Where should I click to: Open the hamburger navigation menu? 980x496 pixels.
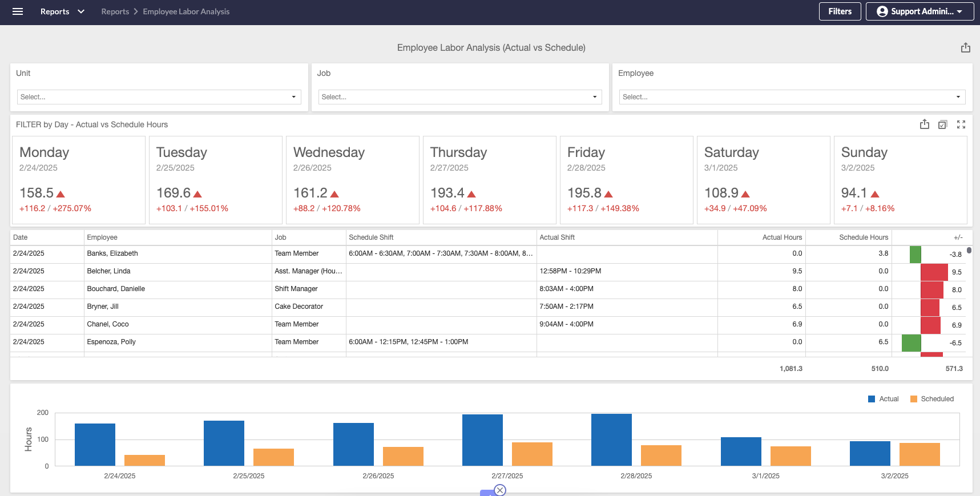pos(18,11)
